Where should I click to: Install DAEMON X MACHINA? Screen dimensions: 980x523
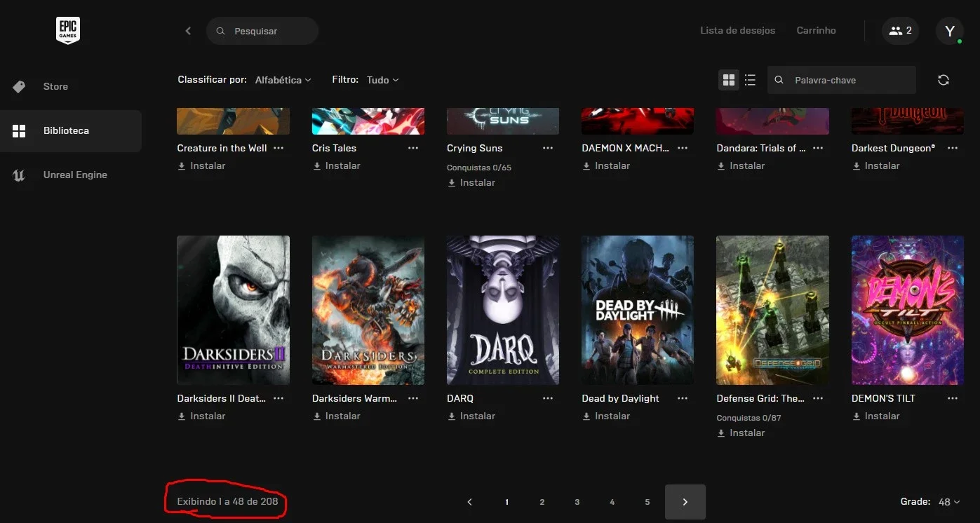tap(605, 166)
